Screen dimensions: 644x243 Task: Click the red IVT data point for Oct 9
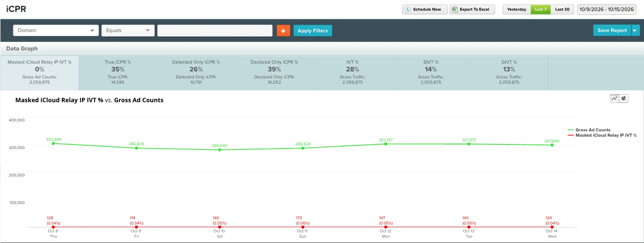point(136,227)
